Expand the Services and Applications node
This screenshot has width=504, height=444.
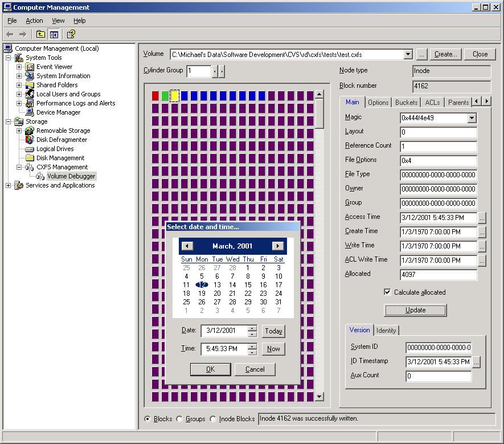pyautogui.click(x=9, y=185)
